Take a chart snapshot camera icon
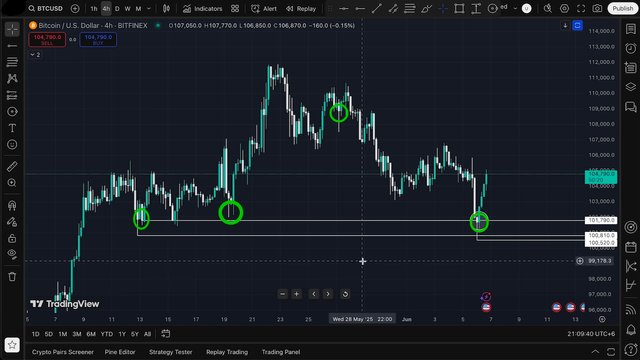 (597, 8)
